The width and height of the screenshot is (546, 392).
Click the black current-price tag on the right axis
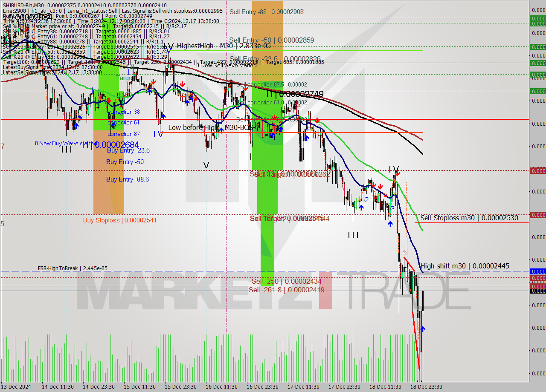coord(537,291)
